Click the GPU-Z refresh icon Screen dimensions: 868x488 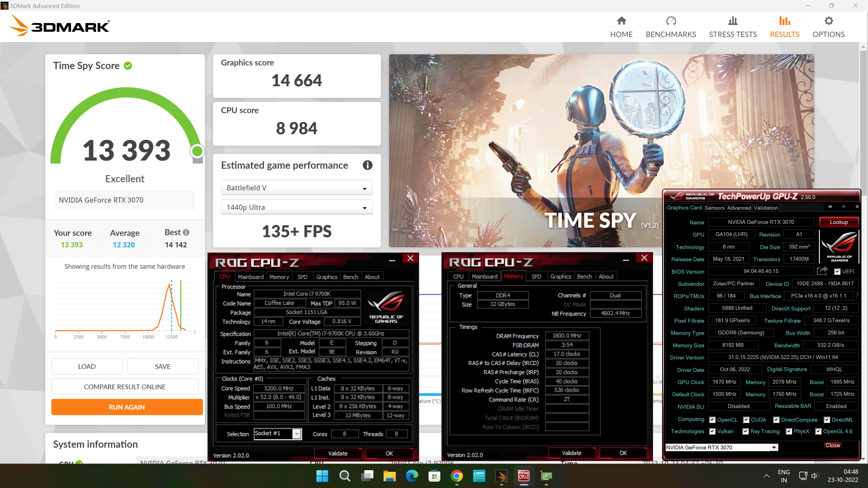tap(843, 207)
